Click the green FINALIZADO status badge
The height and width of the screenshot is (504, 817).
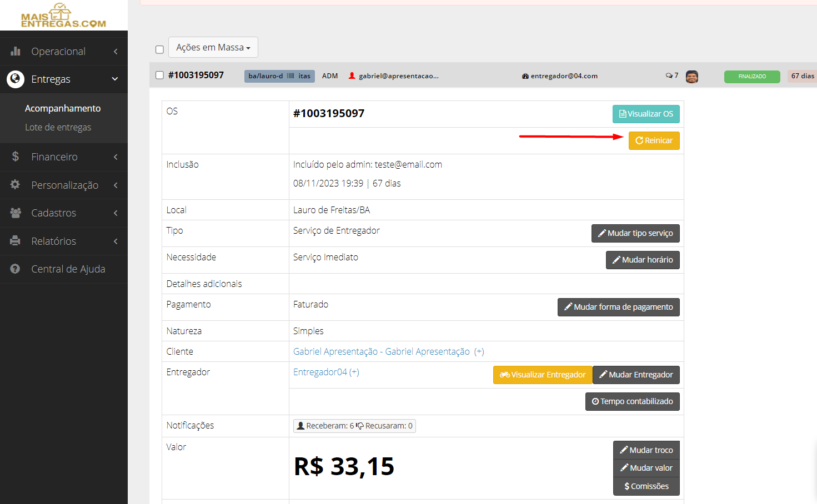pyautogui.click(x=752, y=77)
